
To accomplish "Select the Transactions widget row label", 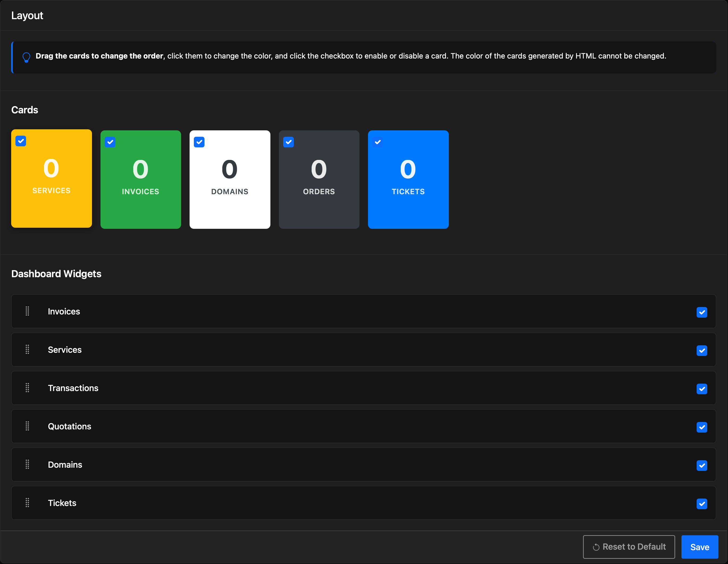I will pyautogui.click(x=73, y=388).
